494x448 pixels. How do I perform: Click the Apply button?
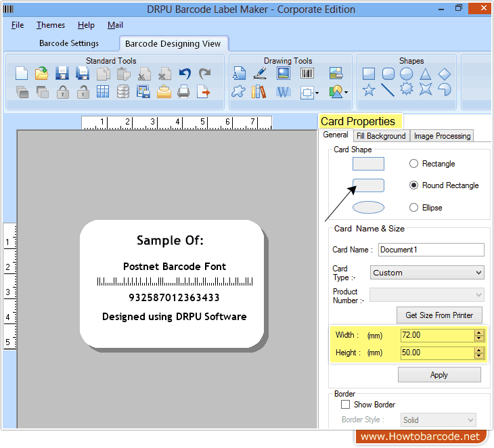coord(439,375)
